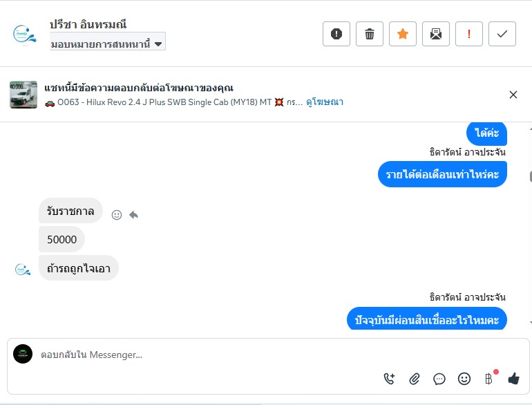React to the 'รับราชกาล' message with emoji
This screenshot has width=532, height=405.
[117, 215]
